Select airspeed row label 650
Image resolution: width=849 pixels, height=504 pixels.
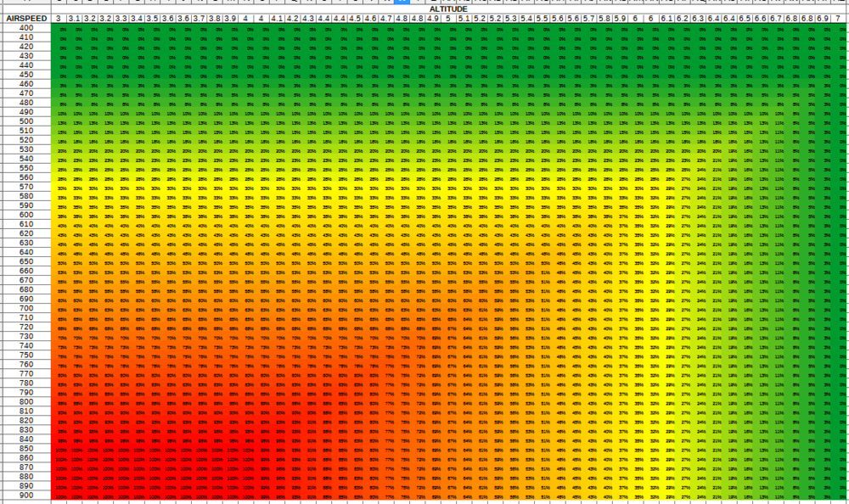26,261
